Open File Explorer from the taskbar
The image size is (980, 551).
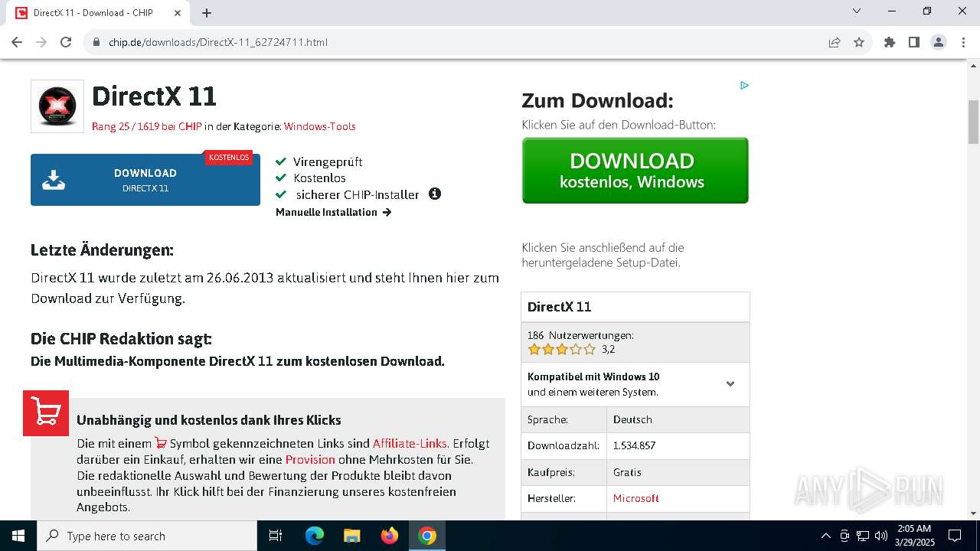(352, 536)
